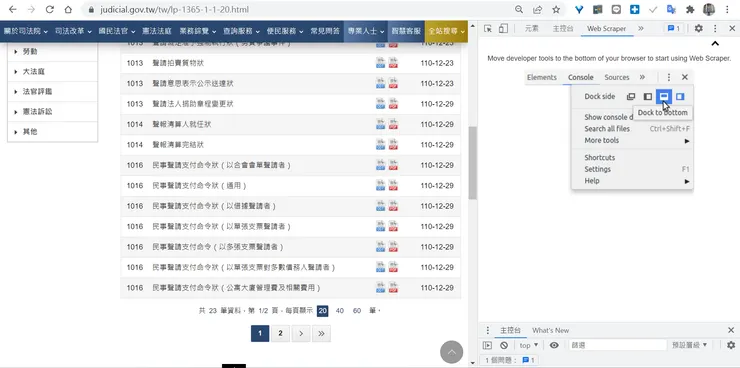Screen dimensions: 740x368
Task: Go to next page with single arrow
Action: tap(301, 334)
